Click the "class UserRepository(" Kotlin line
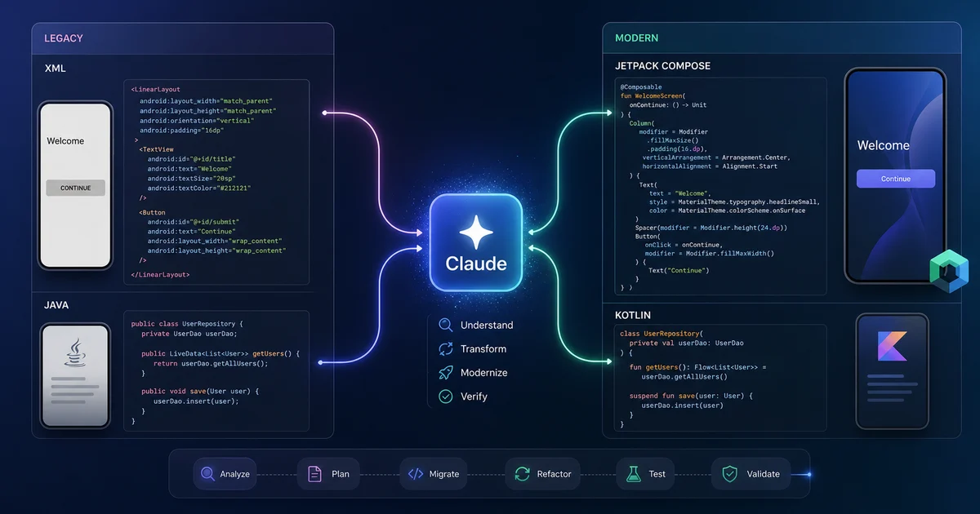 661,334
